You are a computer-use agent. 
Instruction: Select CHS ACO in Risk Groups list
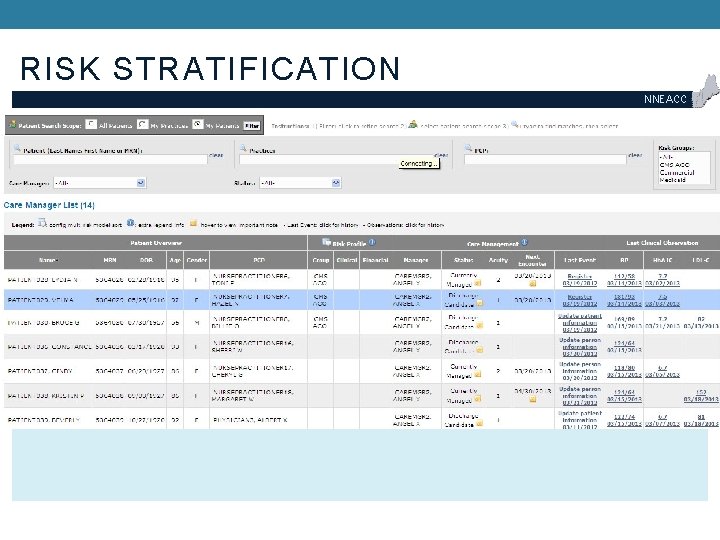point(674,165)
